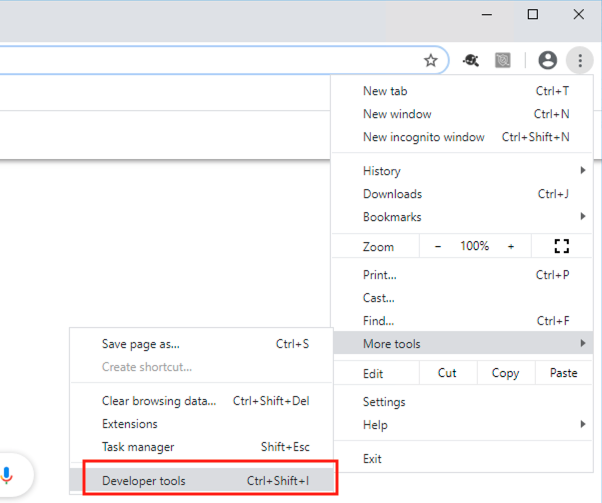The height and width of the screenshot is (503, 602).
Task: Click the Paste edit button
Action: point(564,373)
